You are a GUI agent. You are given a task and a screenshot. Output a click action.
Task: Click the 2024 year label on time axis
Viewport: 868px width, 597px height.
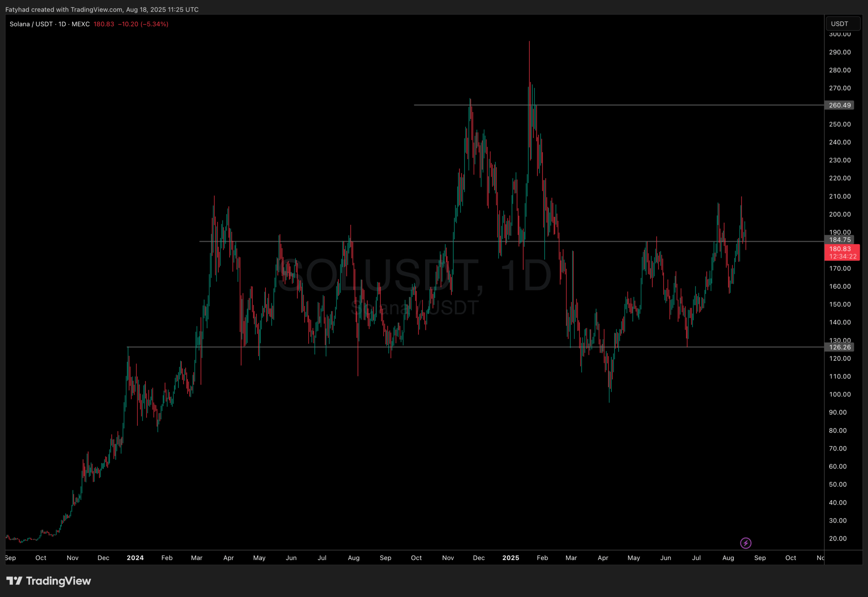tap(135, 558)
